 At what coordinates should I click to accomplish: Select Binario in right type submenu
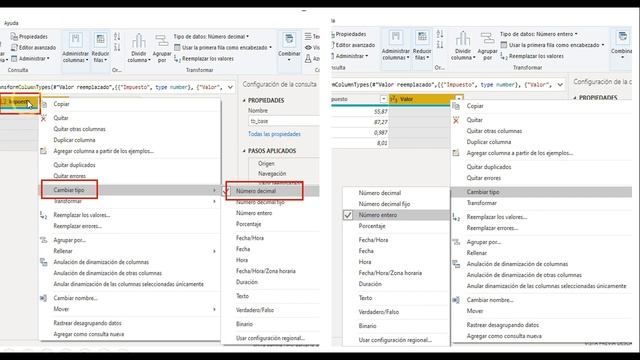coord(367,326)
